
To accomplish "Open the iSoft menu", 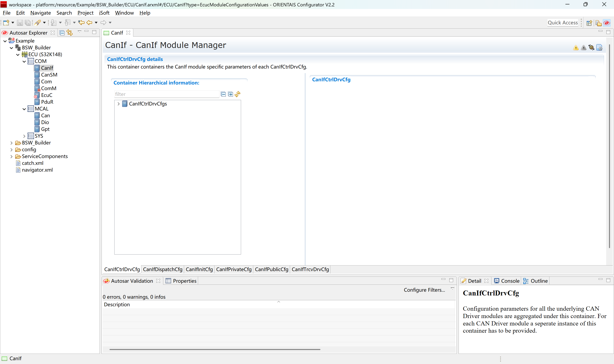I will coord(104,13).
